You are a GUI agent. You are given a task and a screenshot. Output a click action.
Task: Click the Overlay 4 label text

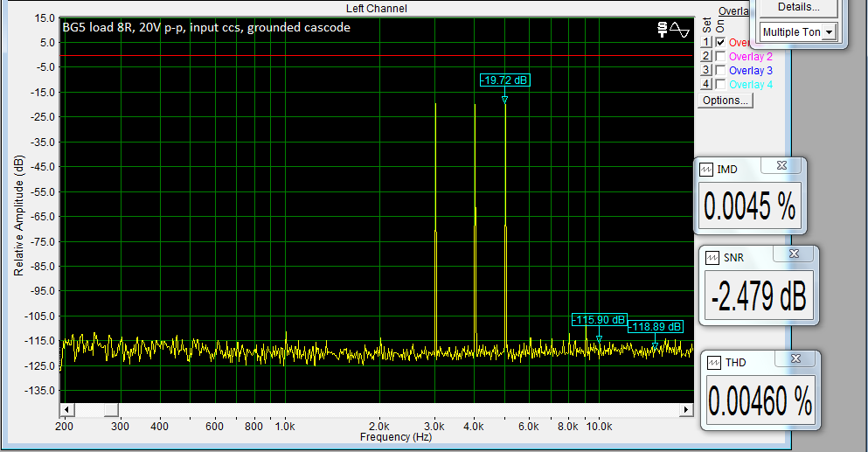coord(751,84)
